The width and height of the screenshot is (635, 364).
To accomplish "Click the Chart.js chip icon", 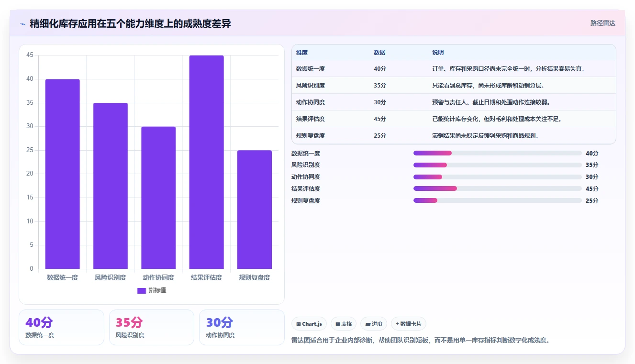I will click(299, 324).
